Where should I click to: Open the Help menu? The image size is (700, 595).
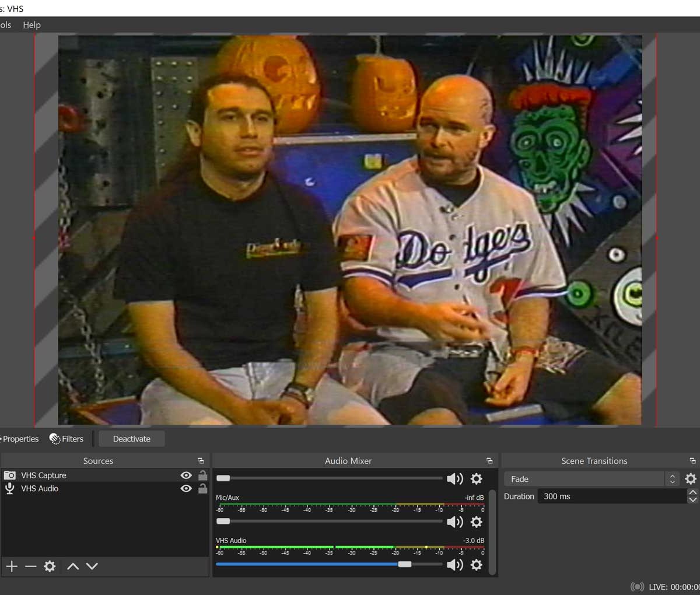pos(32,25)
